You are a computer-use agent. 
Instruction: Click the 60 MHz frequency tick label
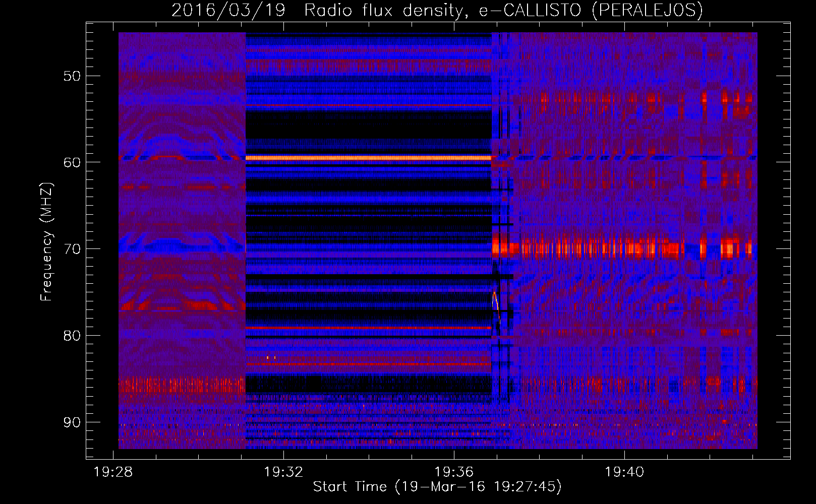(x=72, y=162)
